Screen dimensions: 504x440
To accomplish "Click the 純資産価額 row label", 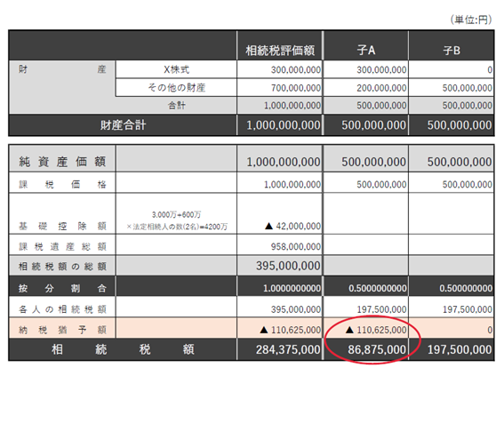I will 62,162.
